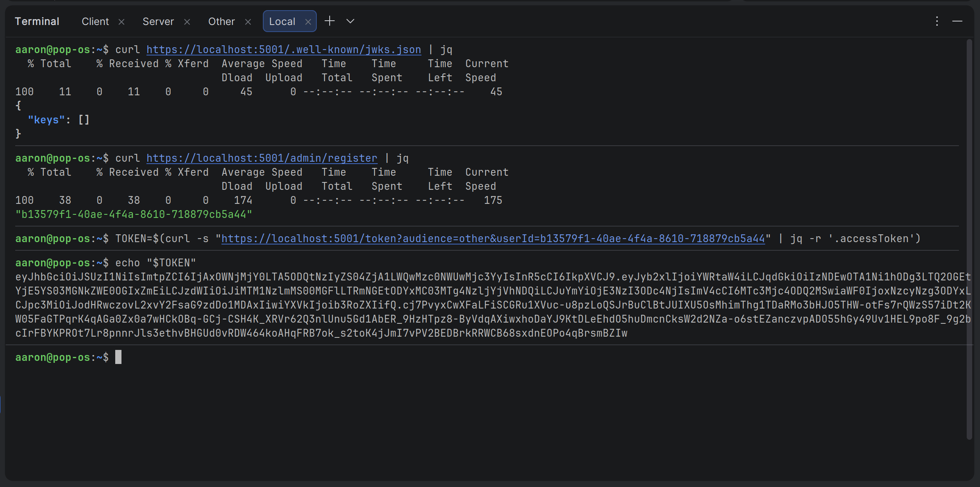Viewport: 980px width, 487px height.
Task: Select the Local tab
Action: (x=282, y=21)
